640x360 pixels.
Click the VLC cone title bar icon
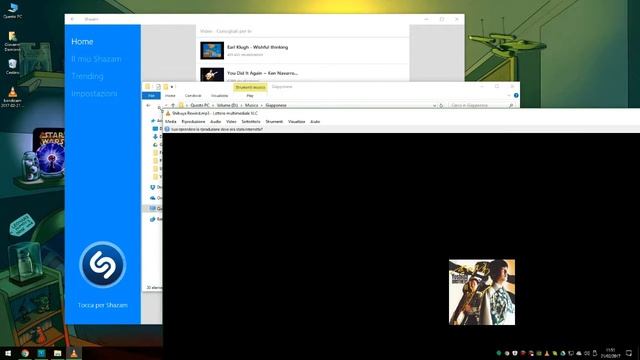point(168,113)
